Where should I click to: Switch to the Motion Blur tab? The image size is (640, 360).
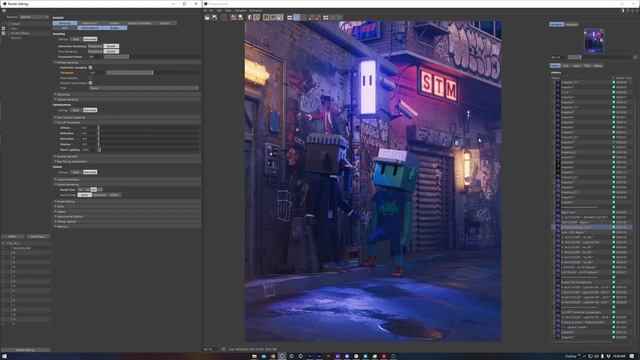90,23
